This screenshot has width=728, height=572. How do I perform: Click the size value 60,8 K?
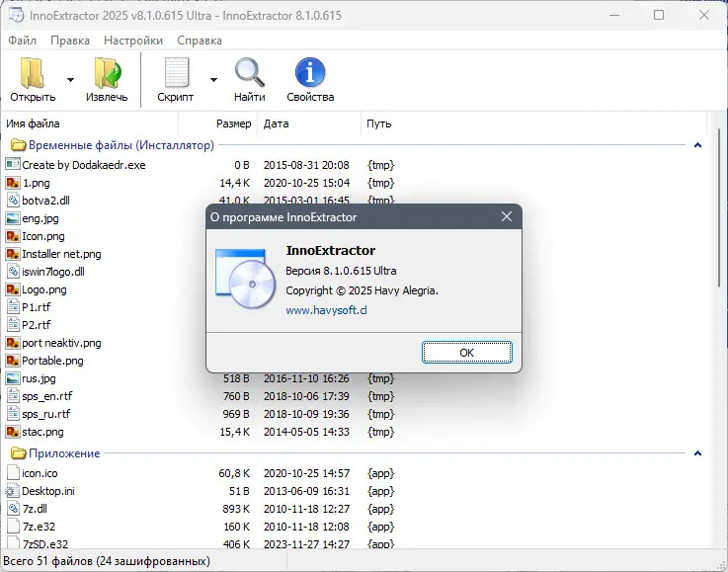point(234,473)
